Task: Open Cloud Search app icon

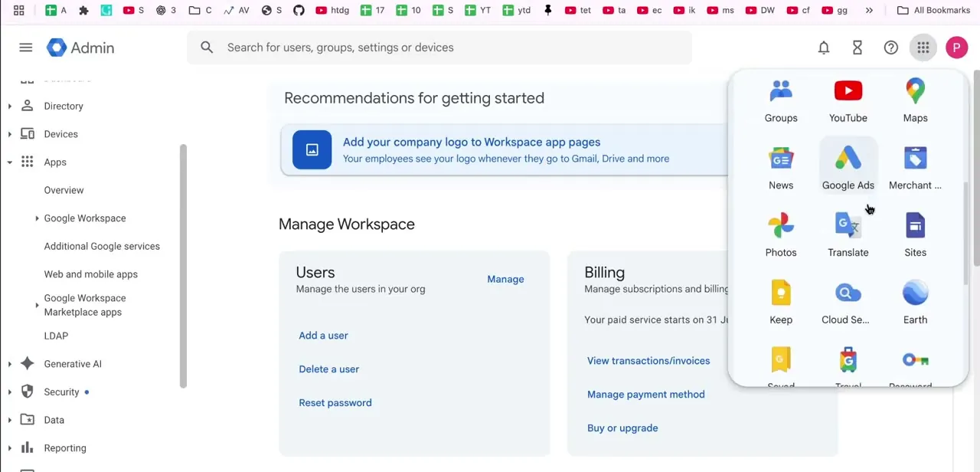Action: click(x=848, y=303)
